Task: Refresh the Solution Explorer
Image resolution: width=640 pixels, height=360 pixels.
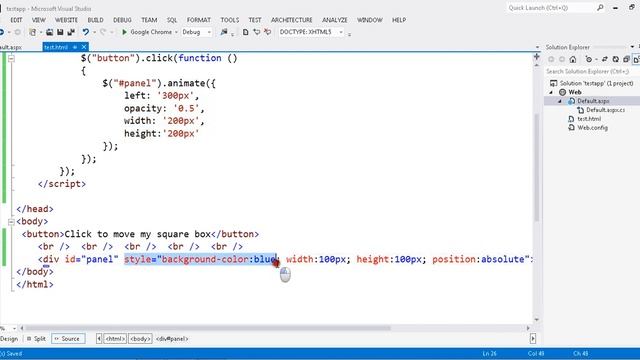Action: coord(616,60)
